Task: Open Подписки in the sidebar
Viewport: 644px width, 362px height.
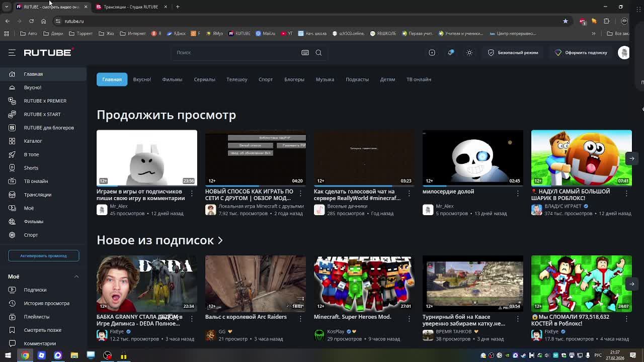Action: (x=43, y=290)
